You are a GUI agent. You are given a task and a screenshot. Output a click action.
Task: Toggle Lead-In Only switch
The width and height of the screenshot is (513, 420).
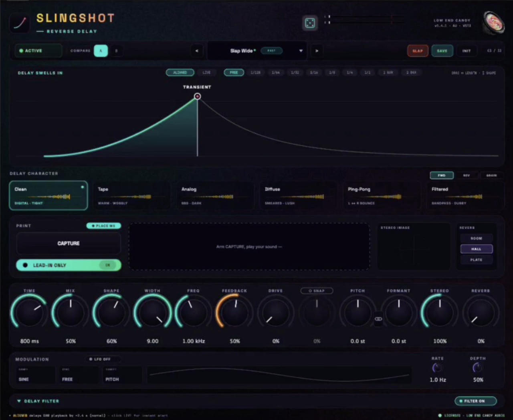[69, 265]
